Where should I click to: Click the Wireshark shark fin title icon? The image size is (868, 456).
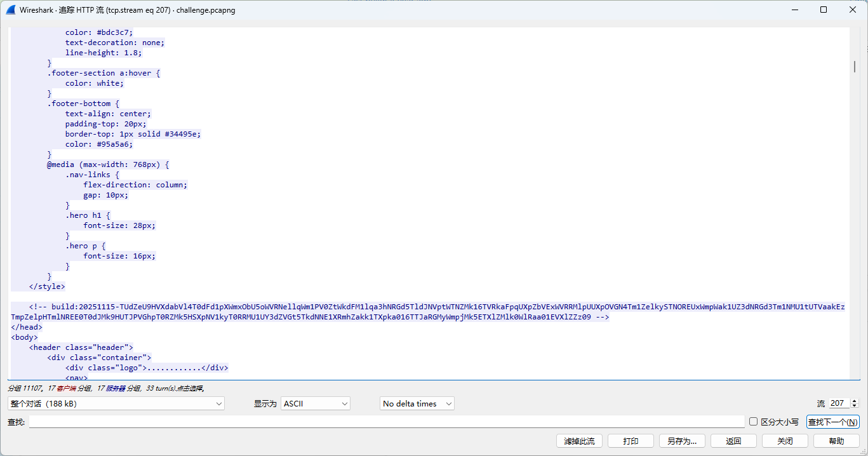pyautogui.click(x=10, y=10)
